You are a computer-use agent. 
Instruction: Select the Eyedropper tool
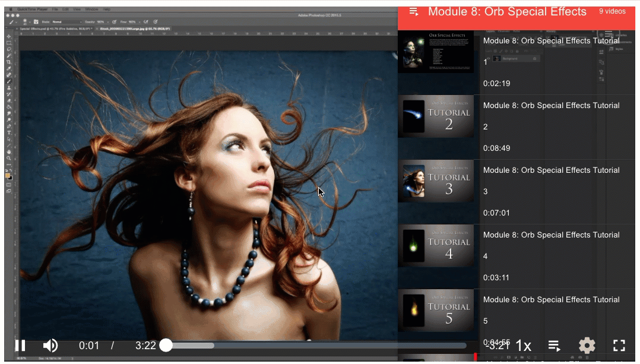pos(8,68)
